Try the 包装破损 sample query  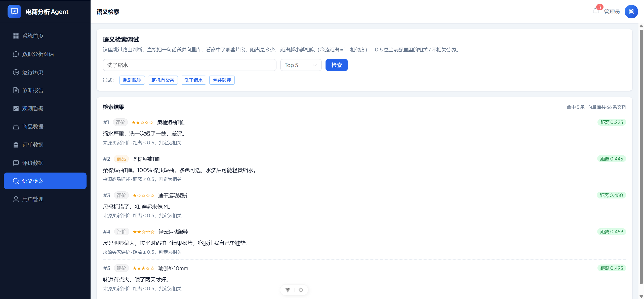pyautogui.click(x=222, y=80)
